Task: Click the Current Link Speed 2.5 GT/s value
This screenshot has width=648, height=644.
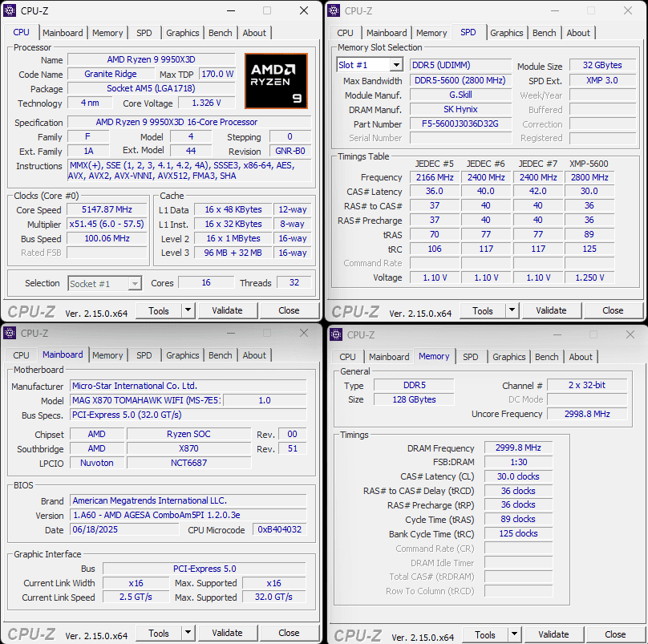Action: [136, 597]
